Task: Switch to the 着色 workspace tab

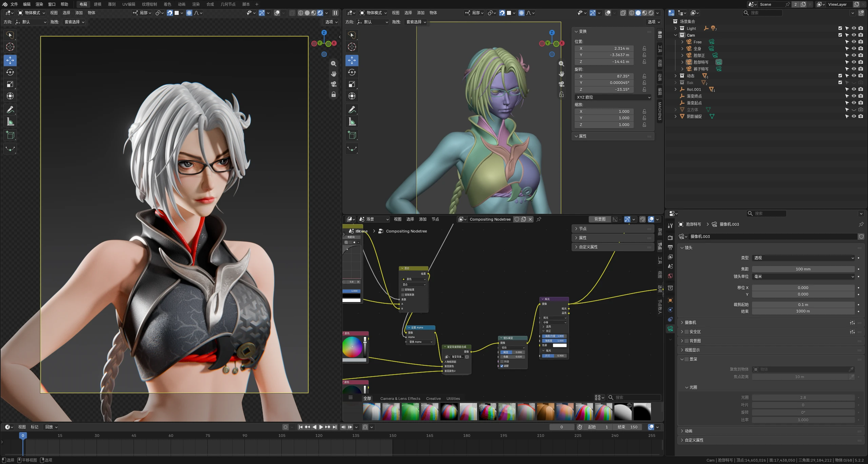Action: [x=167, y=4]
